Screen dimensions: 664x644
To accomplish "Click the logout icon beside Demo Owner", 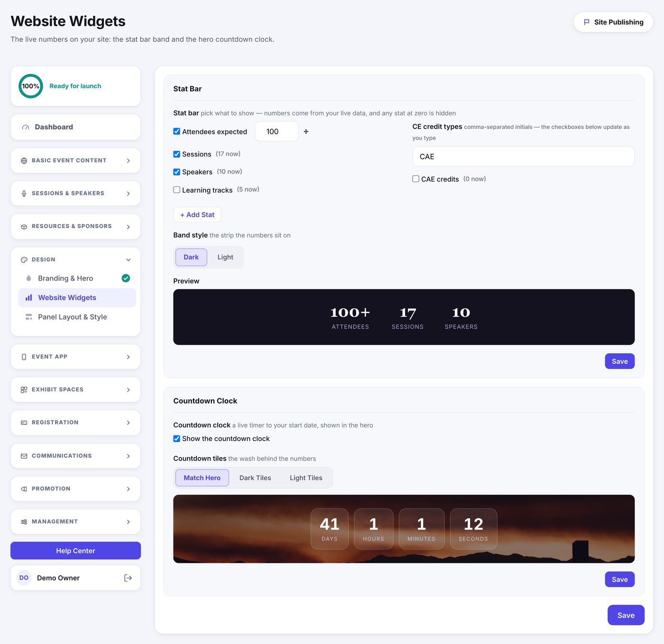I will pos(128,578).
